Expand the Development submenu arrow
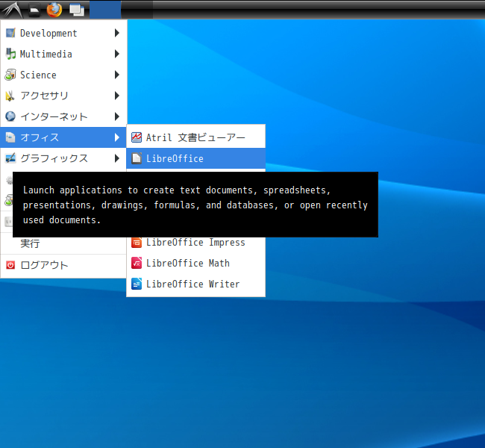 point(117,33)
